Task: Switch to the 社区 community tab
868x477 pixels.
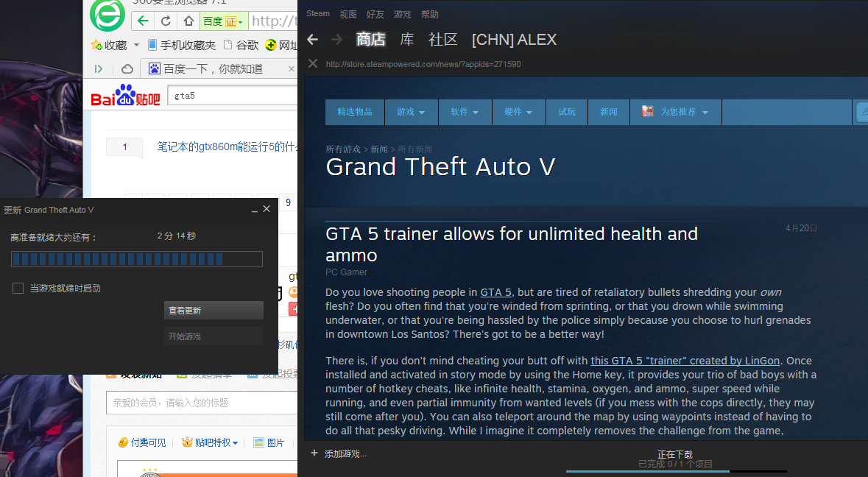Action: tap(443, 39)
